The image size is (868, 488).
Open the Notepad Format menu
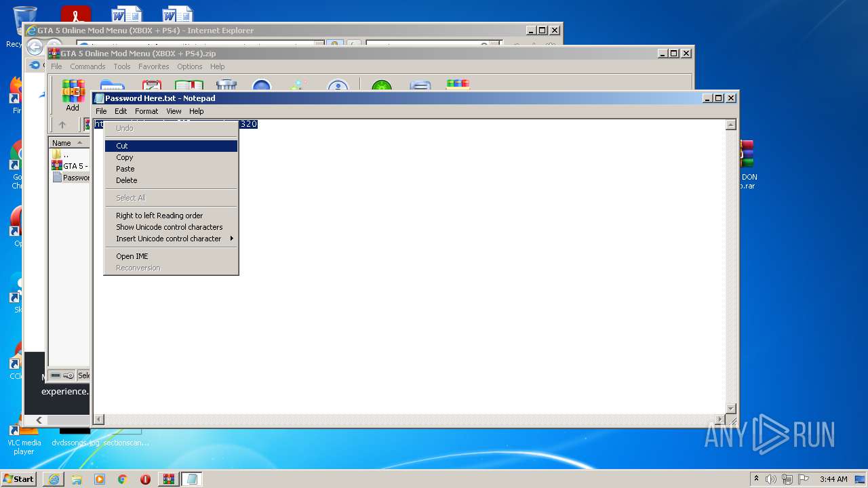tap(146, 111)
